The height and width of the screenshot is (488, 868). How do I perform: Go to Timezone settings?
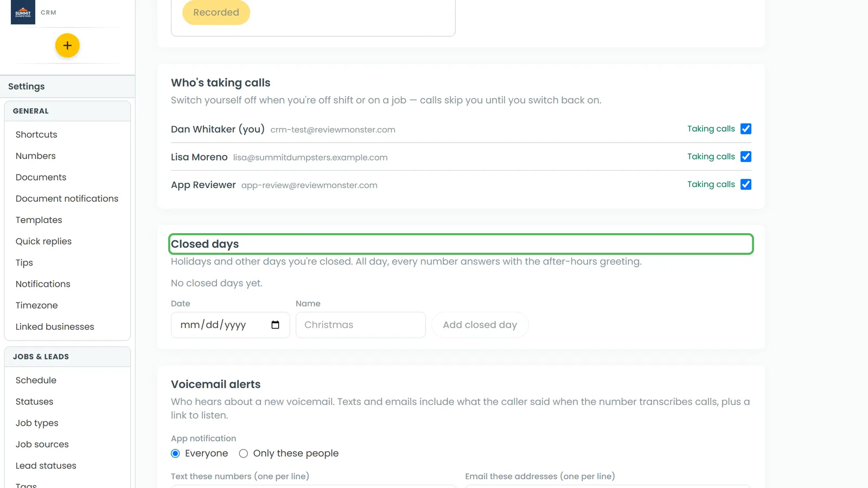tap(37, 305)
